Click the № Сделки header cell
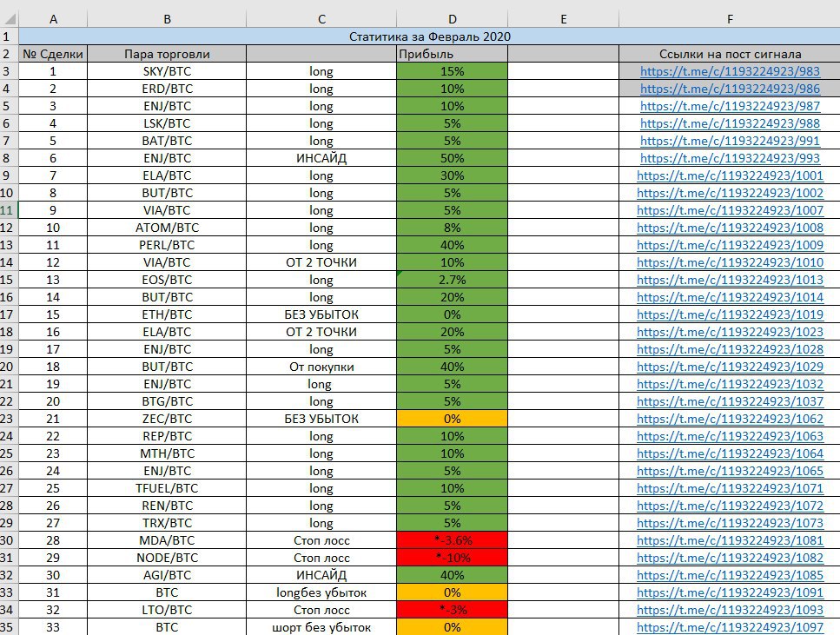The width and height of the screenshot is (840, 635). point(53,54)
